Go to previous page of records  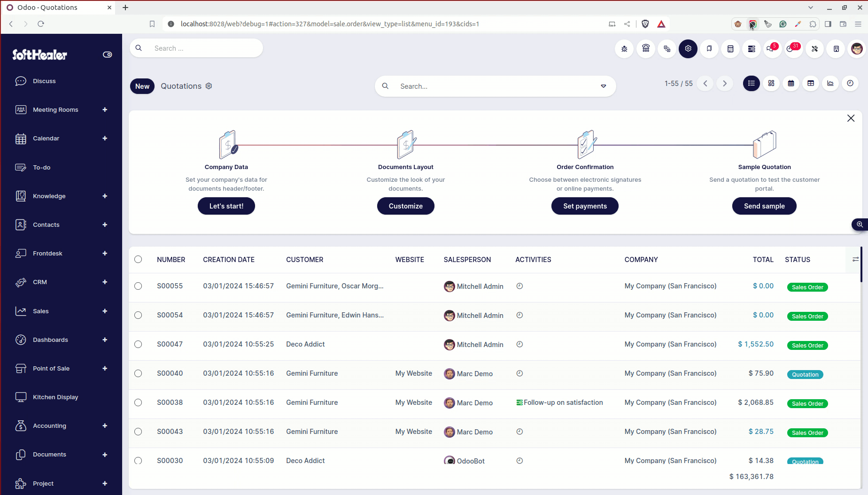click(x=705, y=84)
